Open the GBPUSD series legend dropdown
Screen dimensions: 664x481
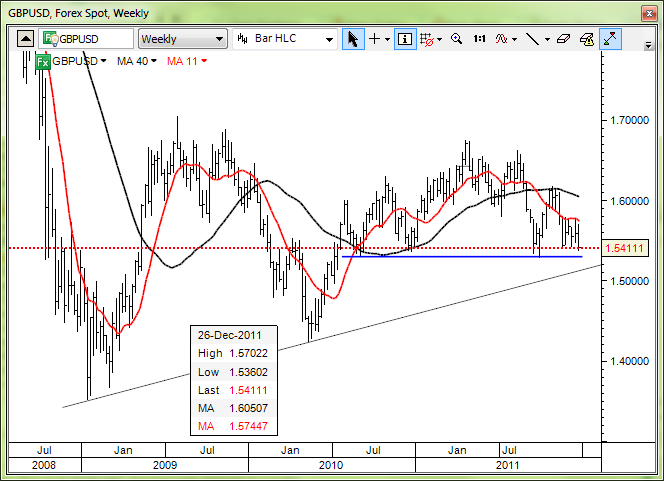pos(79,61)
